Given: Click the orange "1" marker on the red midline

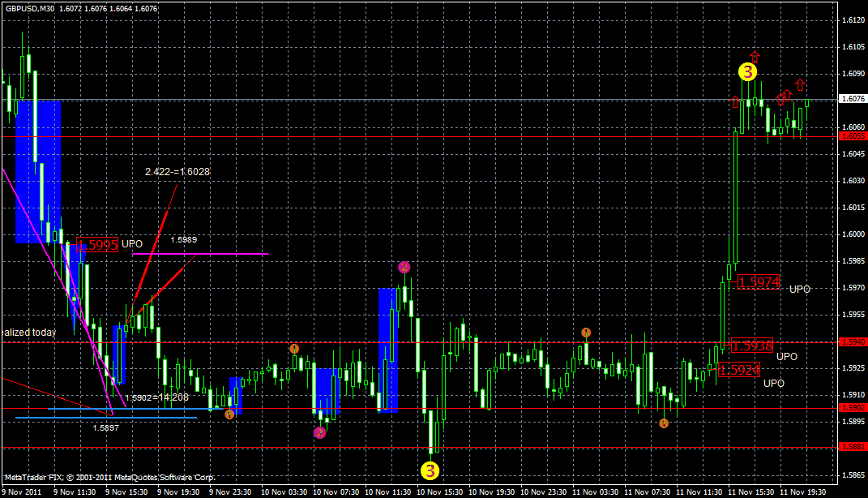Looking at the screenshot, I should (294, 348).
